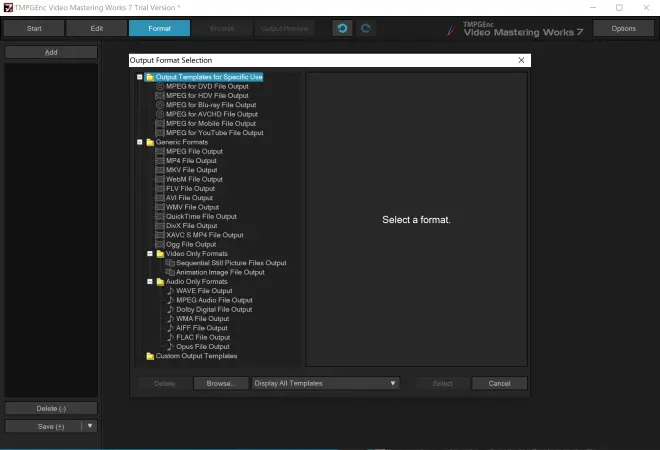Click the film icon beside MPEG for Mobile

pyautogui.click(x=160, y=123)
